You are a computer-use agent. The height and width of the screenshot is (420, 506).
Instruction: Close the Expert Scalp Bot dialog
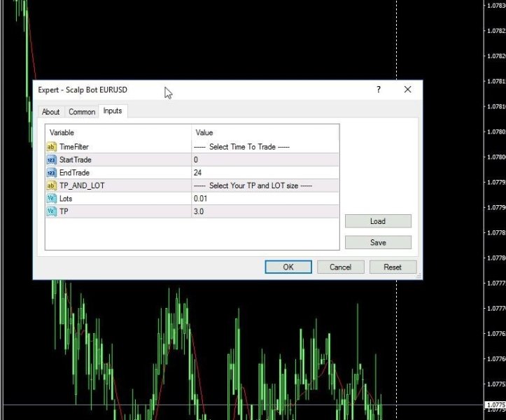pos(407,90)
